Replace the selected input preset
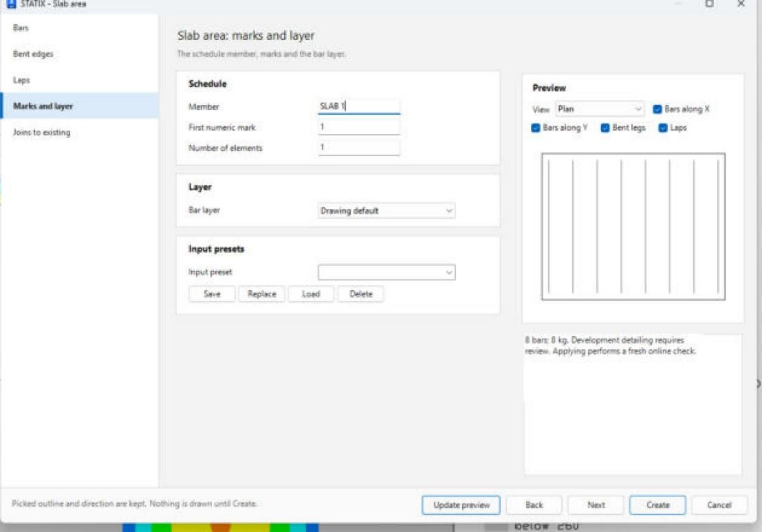762x532 pixels. point(261,294)
